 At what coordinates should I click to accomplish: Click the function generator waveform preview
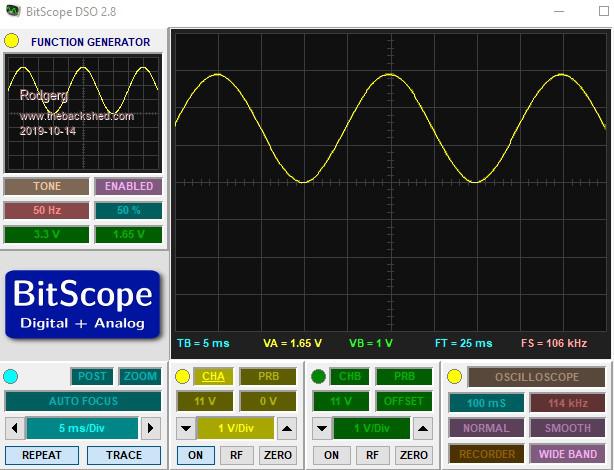coord(82,111)
